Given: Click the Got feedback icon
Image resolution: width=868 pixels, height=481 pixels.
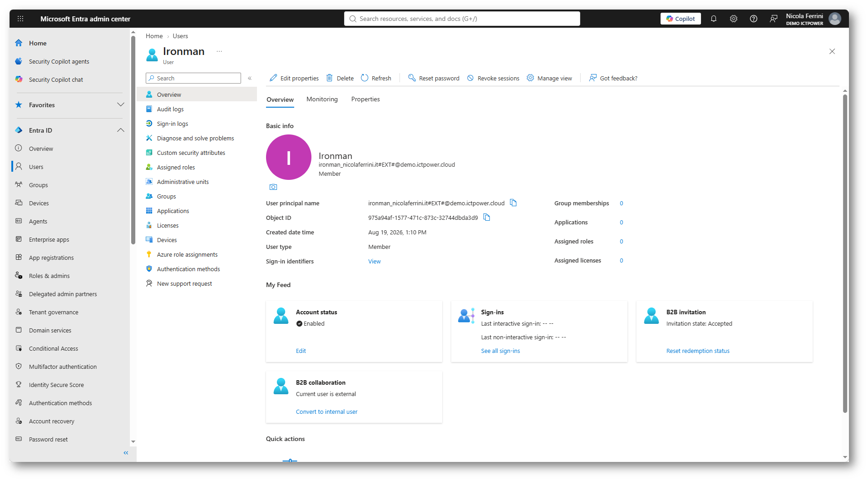Looking at the screenshot, I should pos(593,78).
